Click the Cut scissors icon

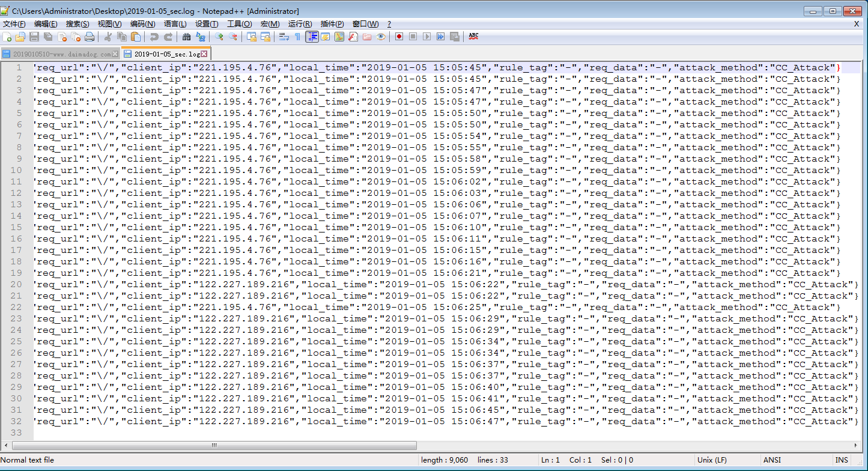coord(108,37)
